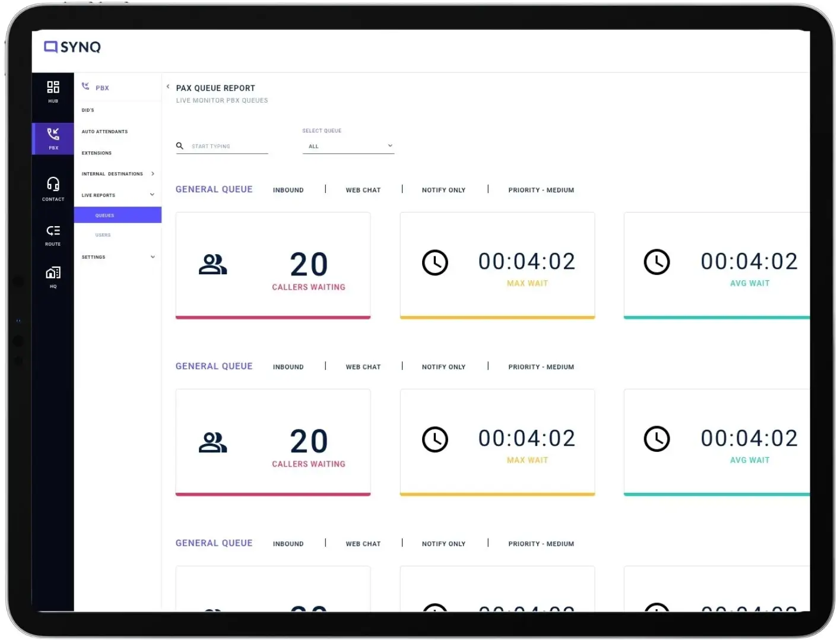Select the PBX icon in the sidebar

click(53, 137)
